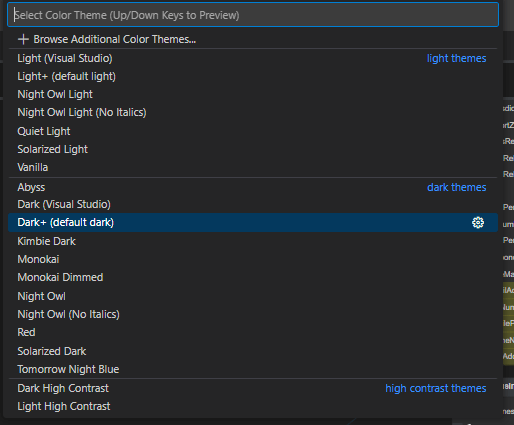Screen dimensions: 514x425
Task: Select Night Owl (No Italics) dark theme
Action: 253,314
